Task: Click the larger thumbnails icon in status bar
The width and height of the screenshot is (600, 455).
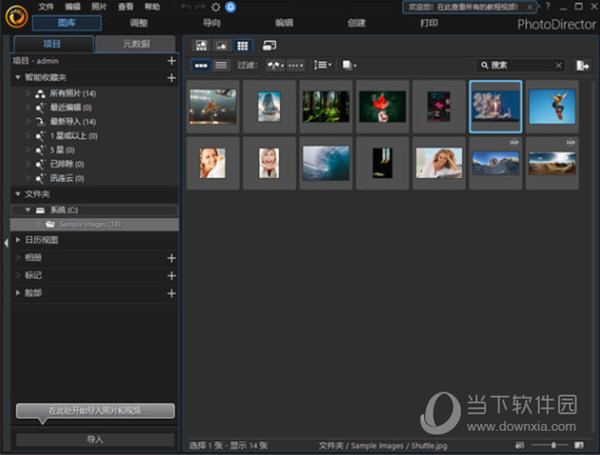Action: pyautogui.click(x=579, y=445)
